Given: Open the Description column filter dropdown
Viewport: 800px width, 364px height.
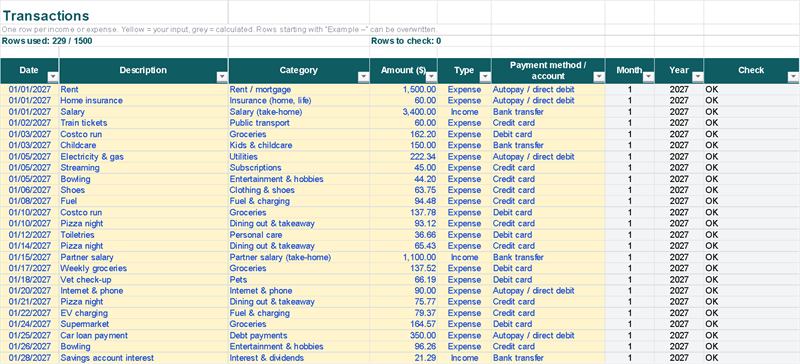Looking at the screenshot, I should coord(222,77).
